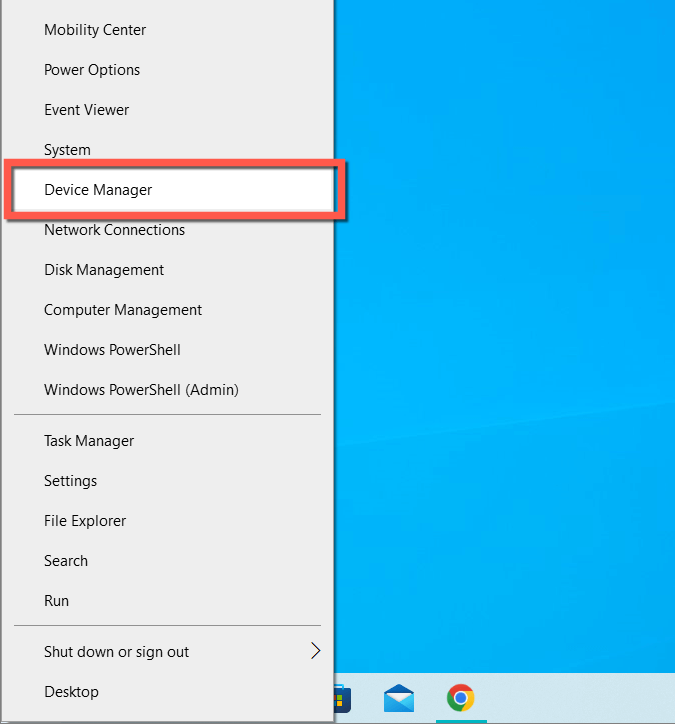Screen dimensions: 675x724
Task: Open Network Connections
Action: pos(168,230)
